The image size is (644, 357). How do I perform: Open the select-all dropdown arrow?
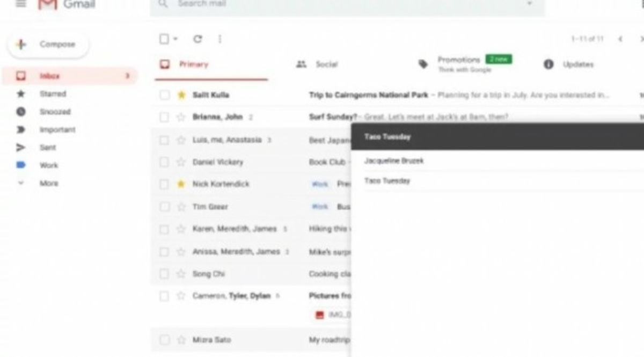click(175, 39)
